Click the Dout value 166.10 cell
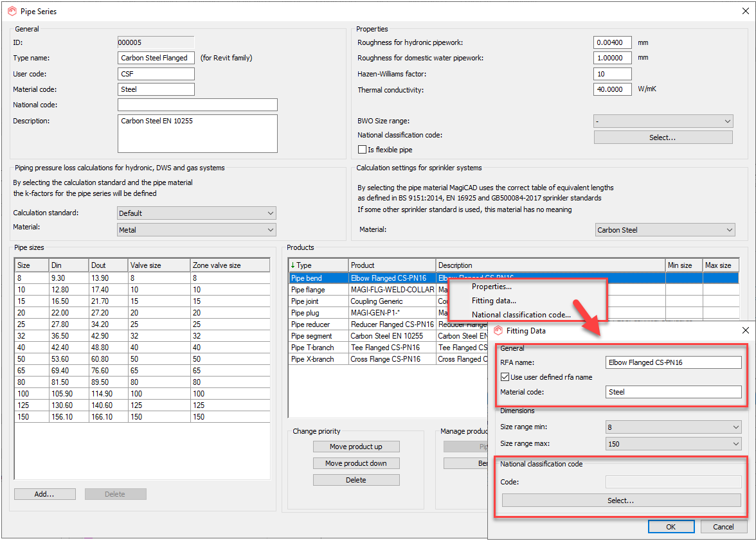The width and height of the screenshot is (756, 541). pyautogui.click(x=109, y=417)
